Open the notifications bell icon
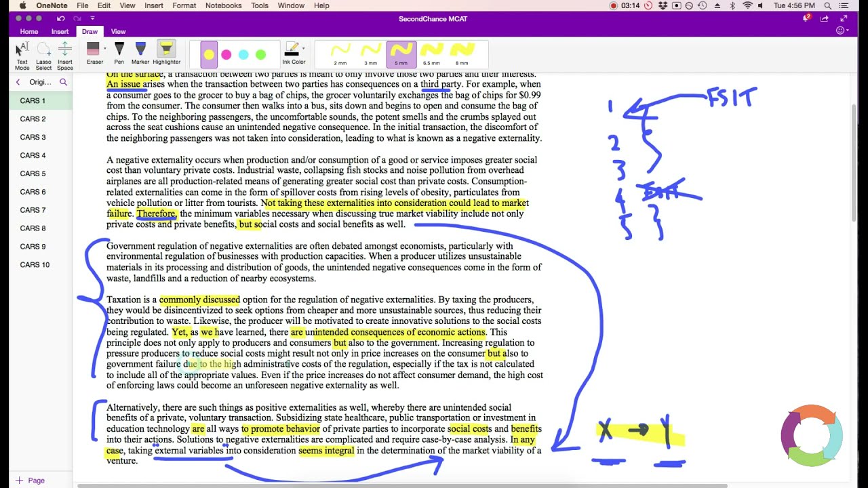 pos(806,18)
